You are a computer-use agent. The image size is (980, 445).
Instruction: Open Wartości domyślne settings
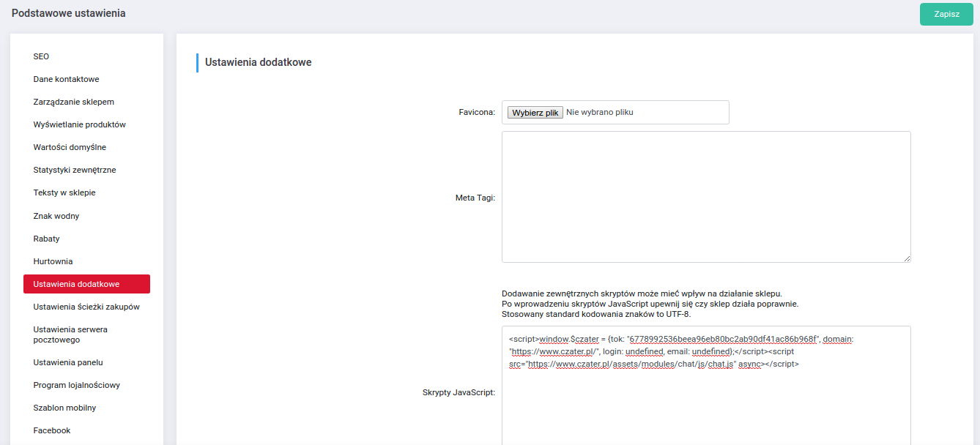[70, 147]
